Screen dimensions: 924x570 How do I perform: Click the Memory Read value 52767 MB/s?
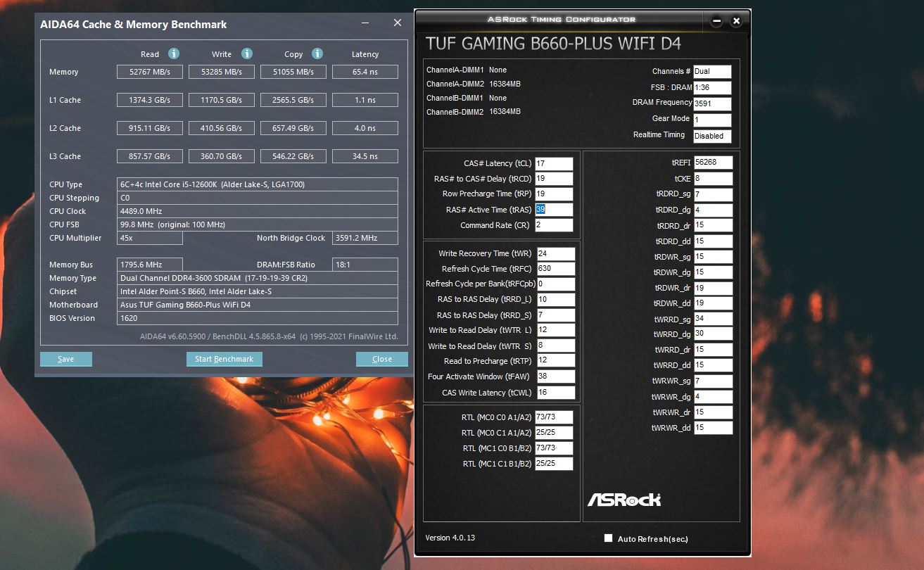click(x=150, y=72)
